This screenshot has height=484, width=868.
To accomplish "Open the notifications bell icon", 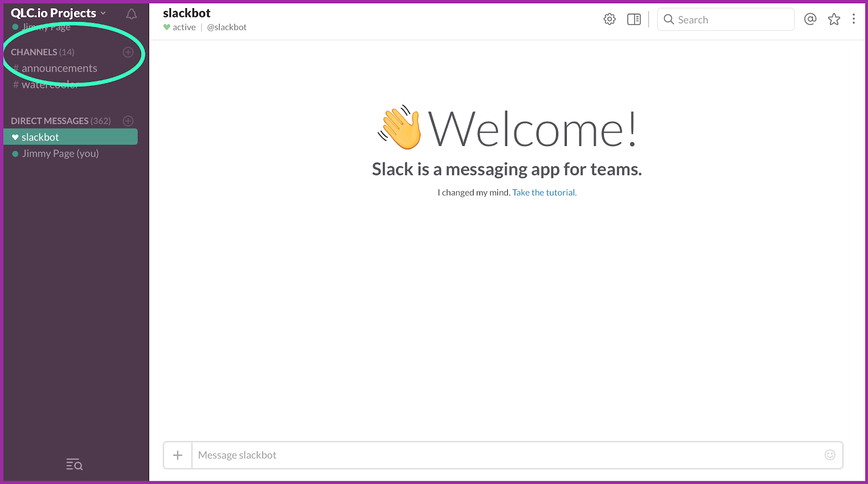I will click(x=131, y=14).
